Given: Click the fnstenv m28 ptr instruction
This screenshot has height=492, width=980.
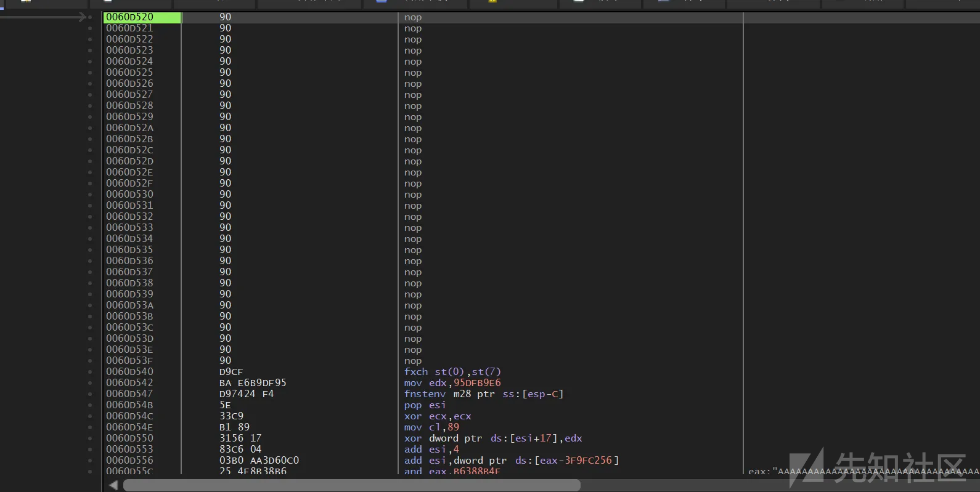Looking at the screenshot, I should [x=484, y=394].
